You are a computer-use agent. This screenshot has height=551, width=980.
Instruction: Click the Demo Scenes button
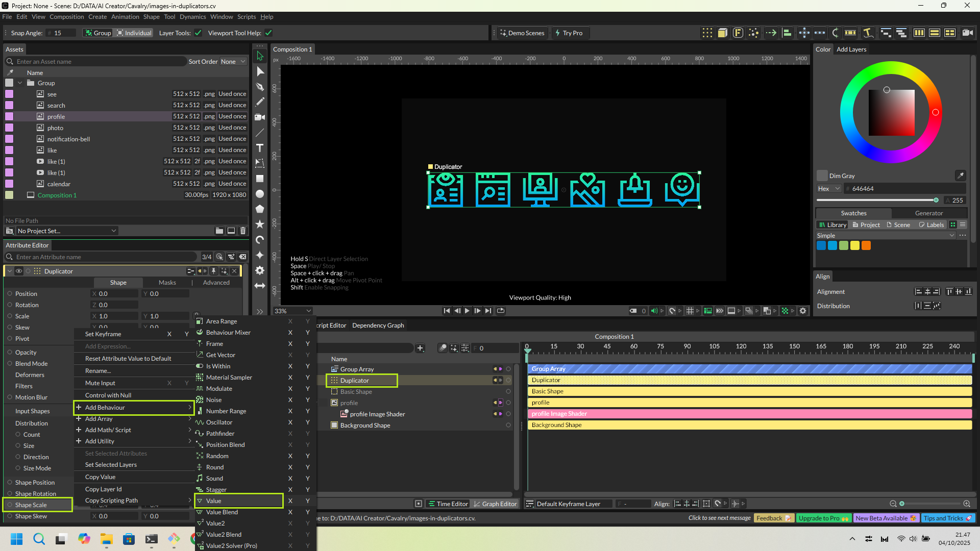[522, 33]
